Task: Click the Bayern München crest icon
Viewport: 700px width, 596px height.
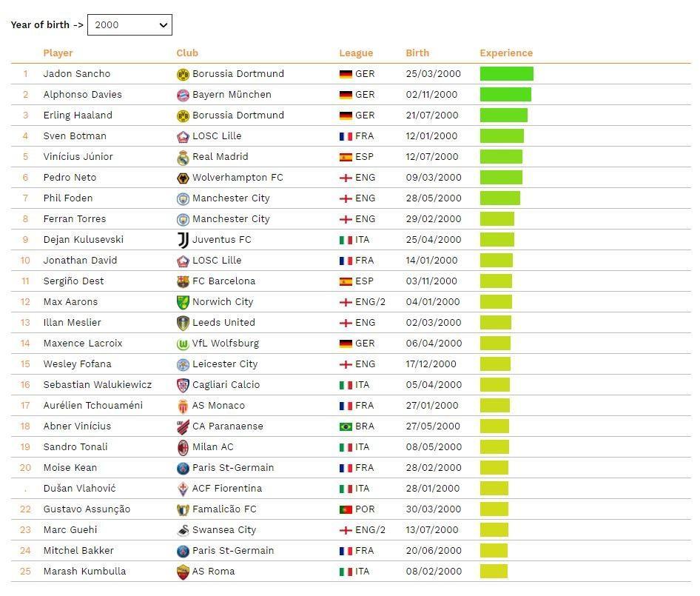Action: tap(183, 96)
